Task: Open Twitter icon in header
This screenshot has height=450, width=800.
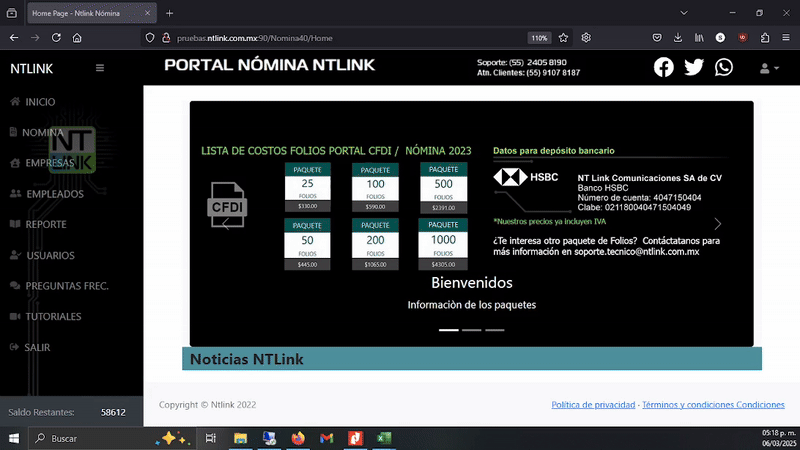Action: [x=694, y=67]
